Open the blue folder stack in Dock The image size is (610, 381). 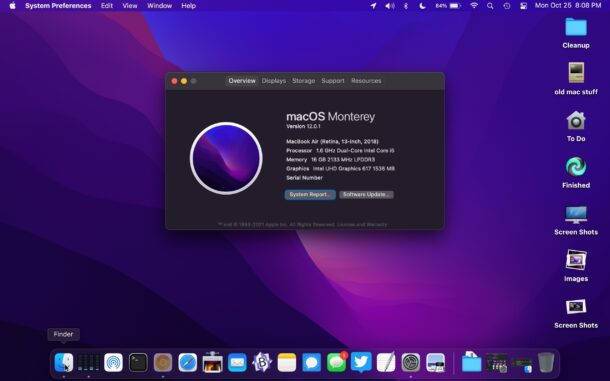[472, 362]
